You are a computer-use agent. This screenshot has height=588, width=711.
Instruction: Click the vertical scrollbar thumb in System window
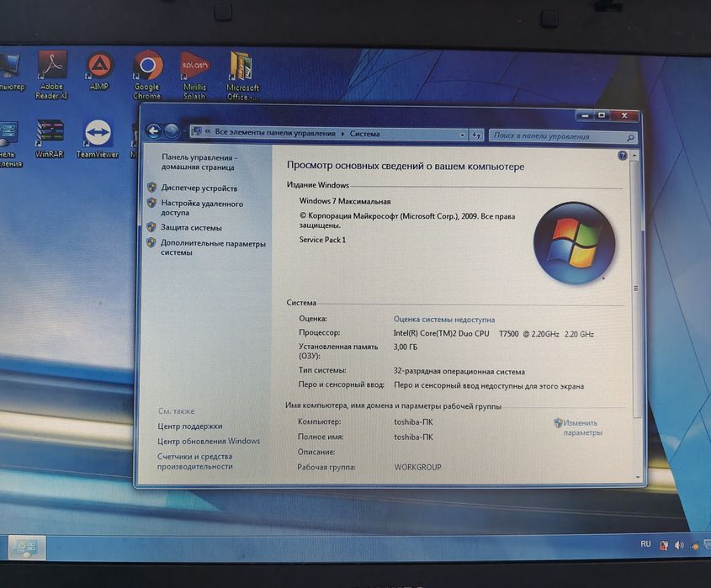tap(636, 289)
